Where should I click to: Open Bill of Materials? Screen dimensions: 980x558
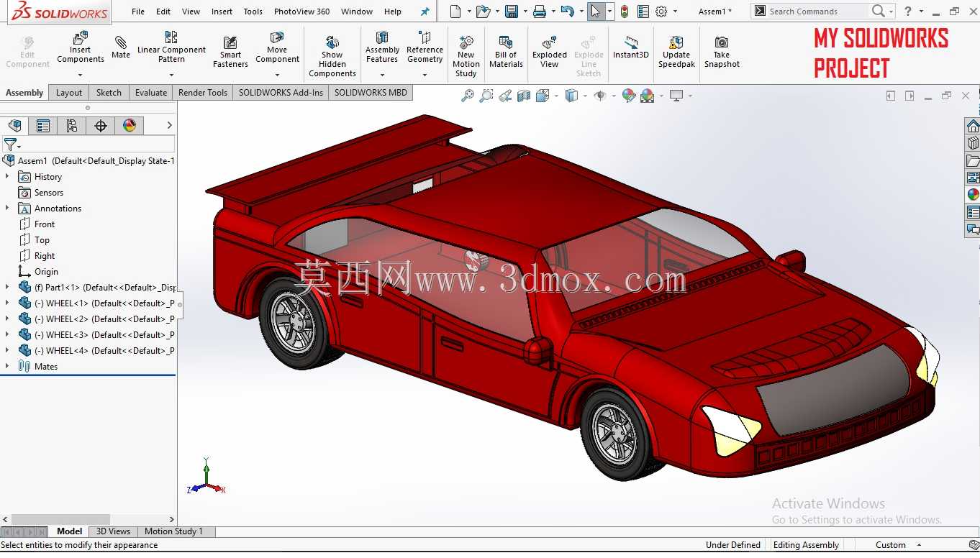click(x=506, y=52)
